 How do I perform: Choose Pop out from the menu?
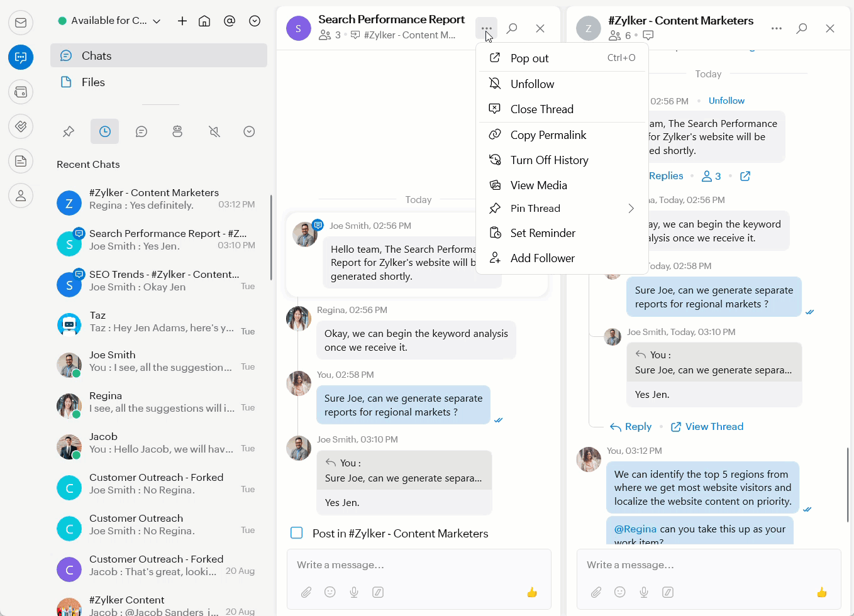click(x=562, y=58)
